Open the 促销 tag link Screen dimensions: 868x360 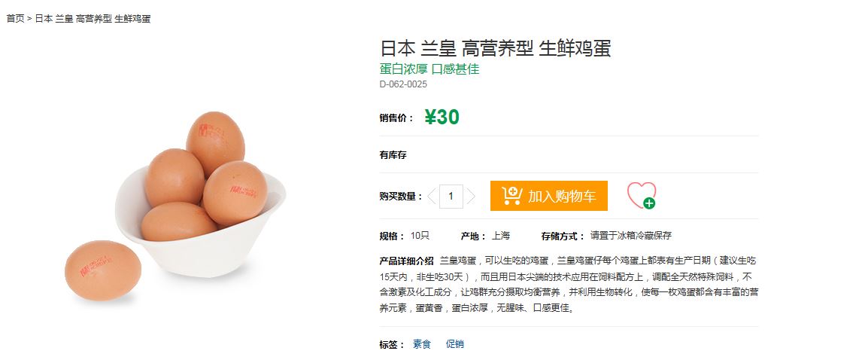(455, 344)
